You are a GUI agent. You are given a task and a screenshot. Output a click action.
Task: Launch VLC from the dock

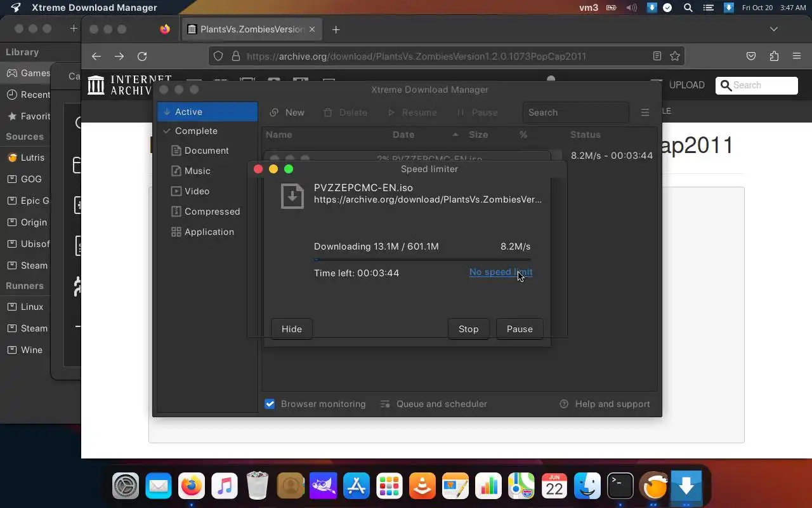pos(422,487)
